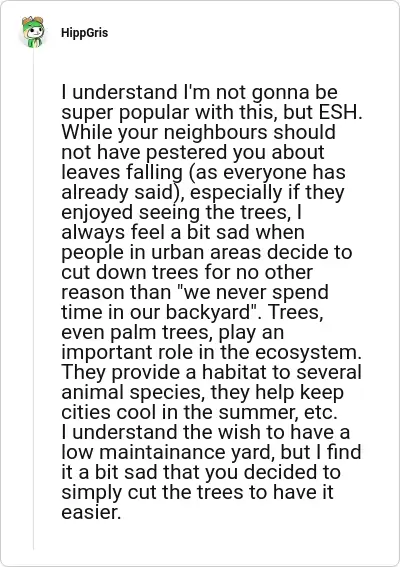Open the HippGris username profile link

[x=84, y=33]
